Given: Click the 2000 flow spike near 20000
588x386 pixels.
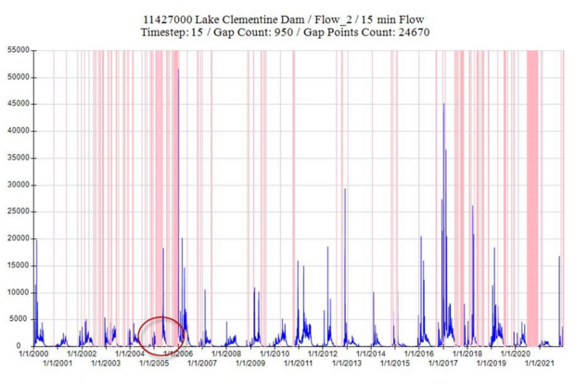Looking at the screenshot, I should pos(36,241).
